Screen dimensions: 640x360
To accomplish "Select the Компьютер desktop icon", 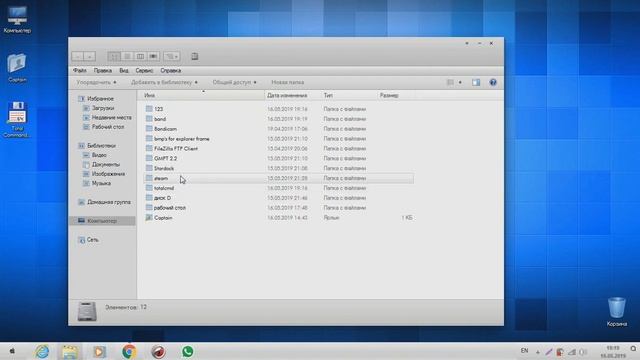I will [x=17, y=20].
